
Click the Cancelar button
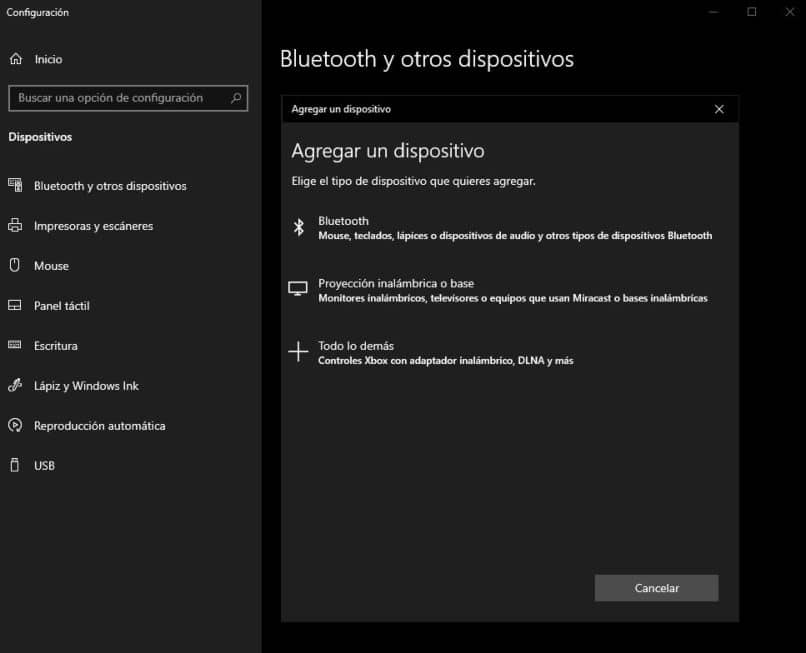(656, 588)
